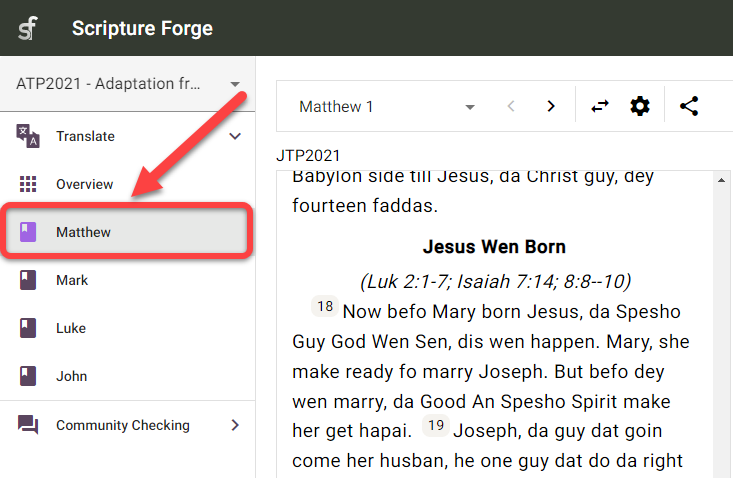Open the John book
Image resolution: width=733 pixels, height=478 pixels.
[71, 376]
